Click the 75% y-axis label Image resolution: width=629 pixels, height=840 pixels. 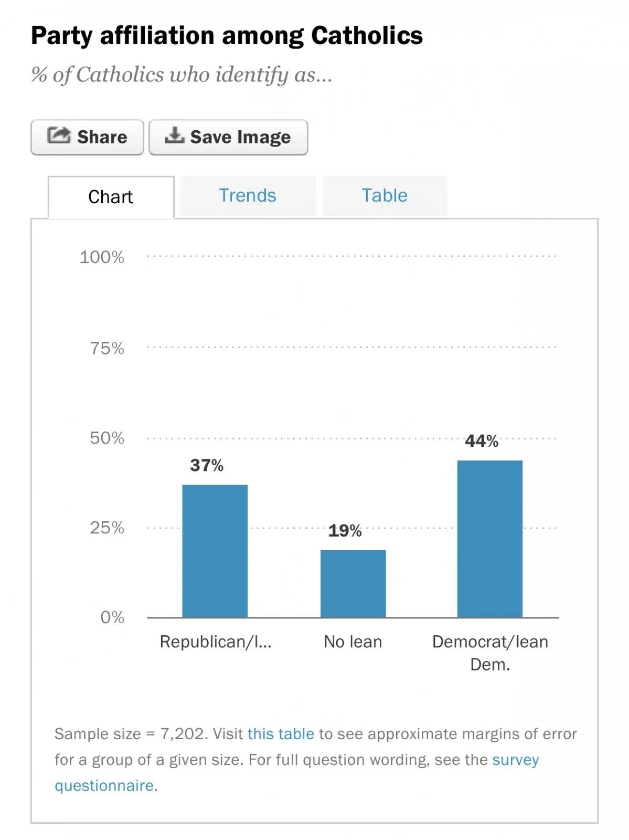tap(107, 348)
